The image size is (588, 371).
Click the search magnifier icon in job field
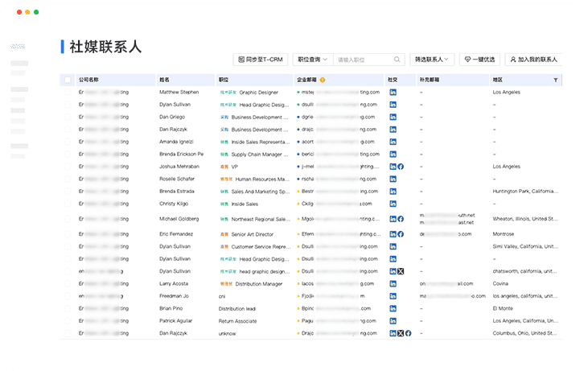[397, 60]
